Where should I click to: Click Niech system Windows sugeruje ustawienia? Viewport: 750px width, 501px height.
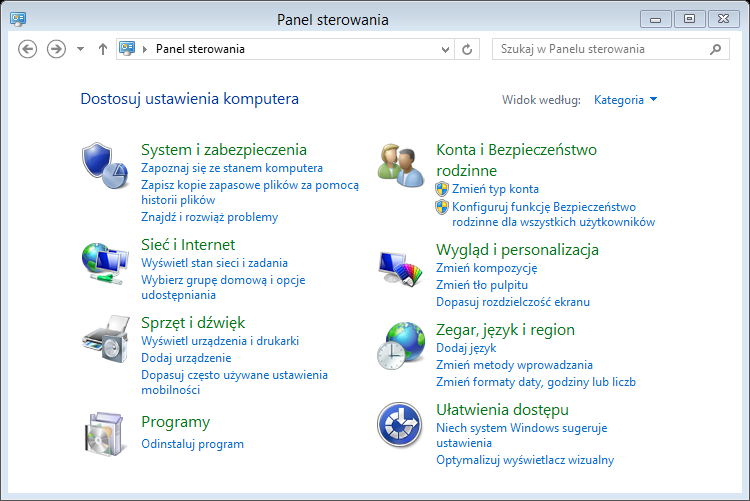point(521,435)
